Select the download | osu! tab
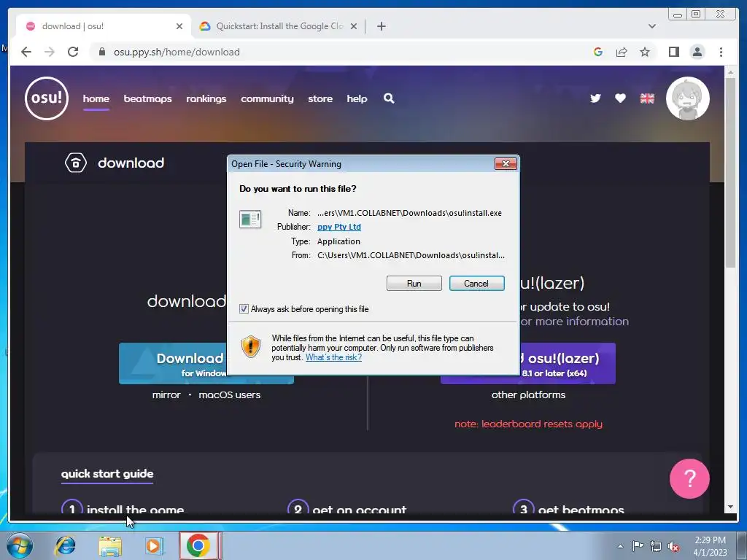Viewport: 747px width, 560px height. point(104,26)
